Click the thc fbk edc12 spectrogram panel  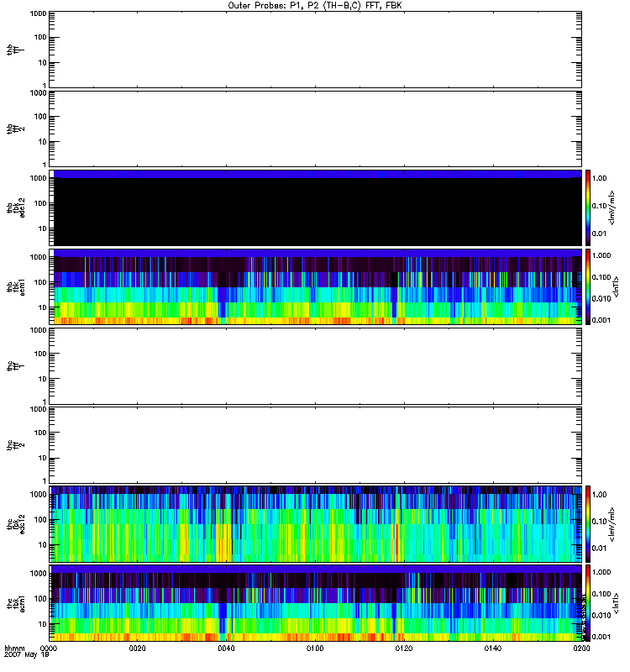click(x=315, y=523)
